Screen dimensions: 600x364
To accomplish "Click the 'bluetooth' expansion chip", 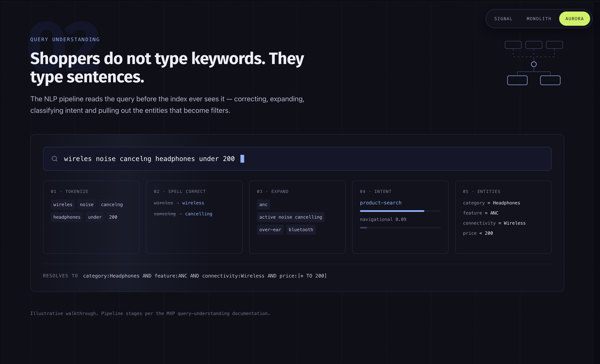I will pos(301,230).
